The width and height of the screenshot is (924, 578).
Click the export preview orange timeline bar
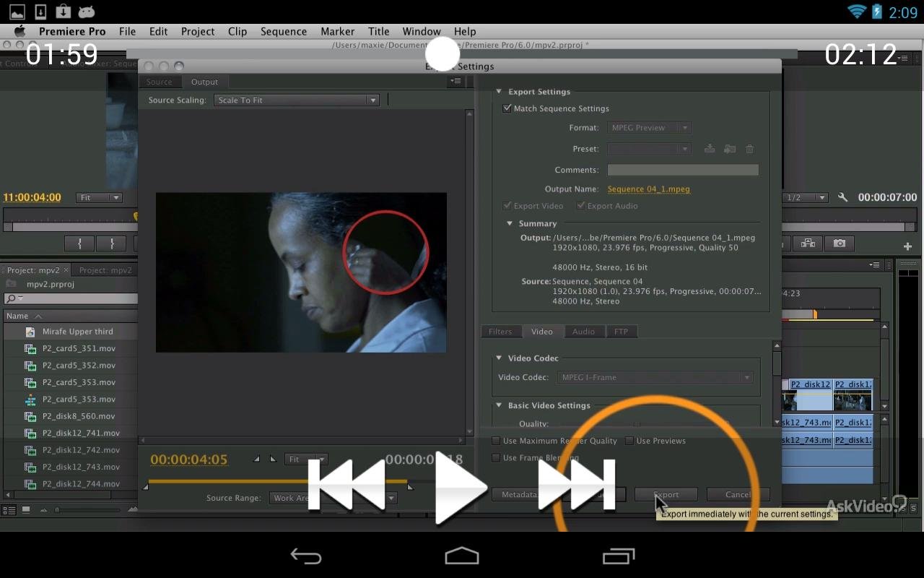click(x=278, y=481)
